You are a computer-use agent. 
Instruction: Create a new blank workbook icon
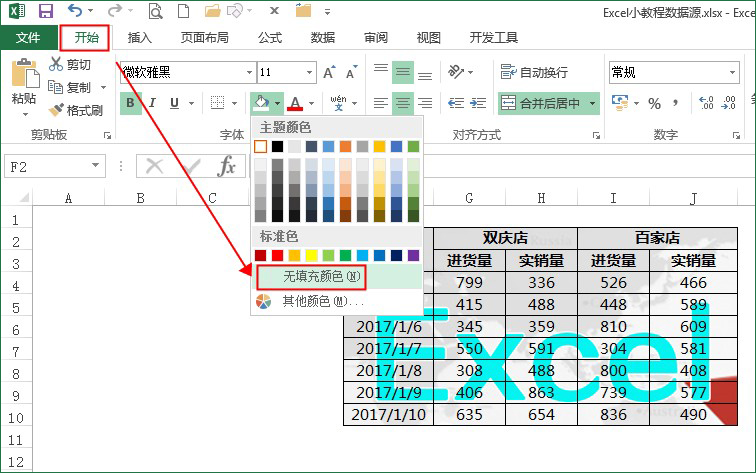click(x=184, y=11)
